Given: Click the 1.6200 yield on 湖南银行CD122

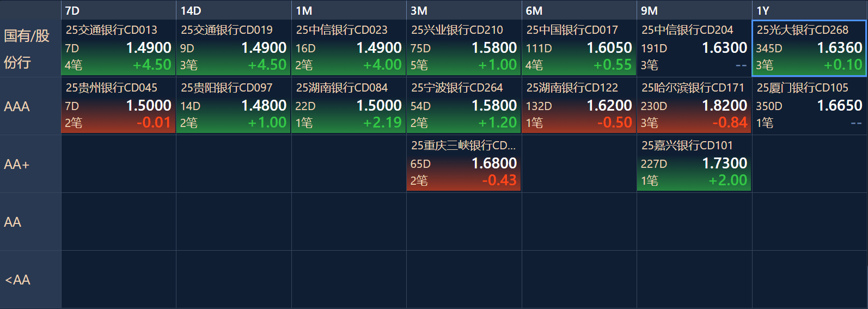Looking at the screenshot, I should [x=609, y=106].
